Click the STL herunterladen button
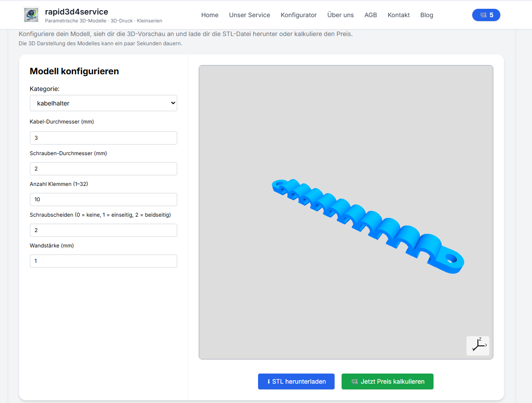Image resolution: width=532 pixels, height=403 pixels. [296, 381]
